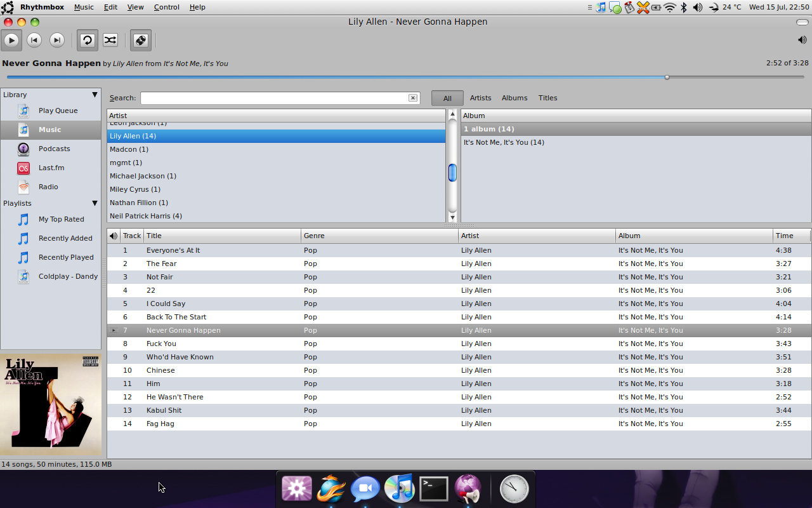Select the track Who'd Have Known
Screen dimensions: 812x508
(x=459, y=357)
